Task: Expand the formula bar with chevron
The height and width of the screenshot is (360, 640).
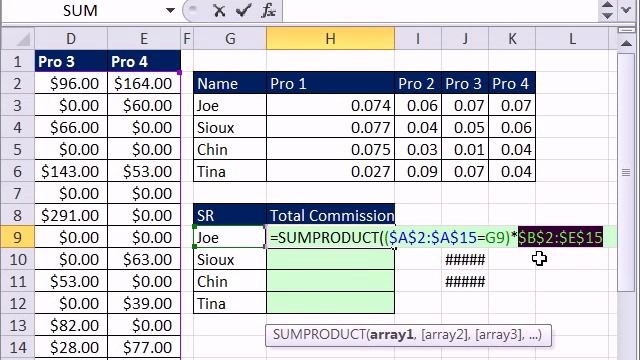Action: (x=627, y=10)
